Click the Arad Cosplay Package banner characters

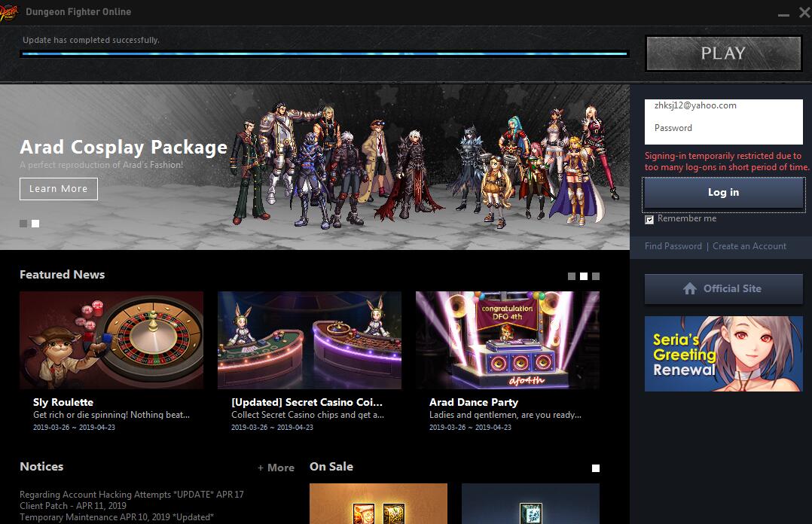click(x=425, y=166)
